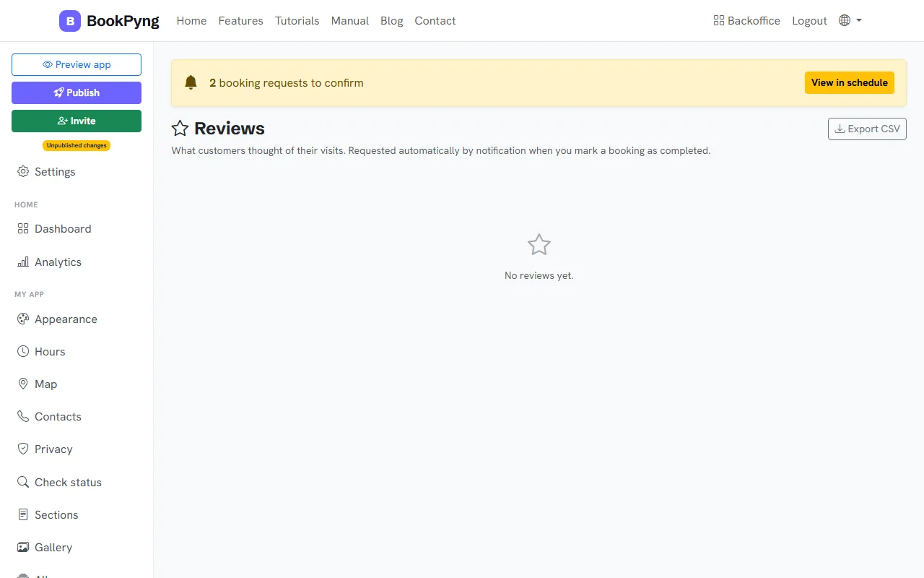This screenshot has height=578, width=924.
Task: Select Manual in the top menu
Action: [x=350, y=21]
